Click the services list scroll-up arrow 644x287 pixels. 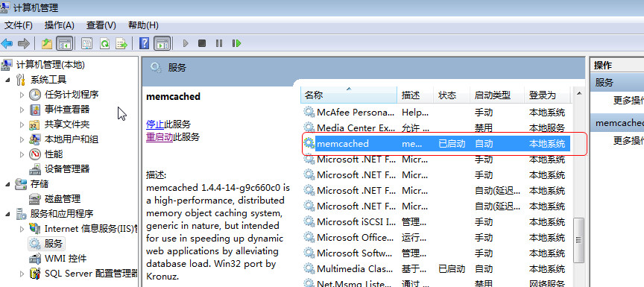pos(579,94)
